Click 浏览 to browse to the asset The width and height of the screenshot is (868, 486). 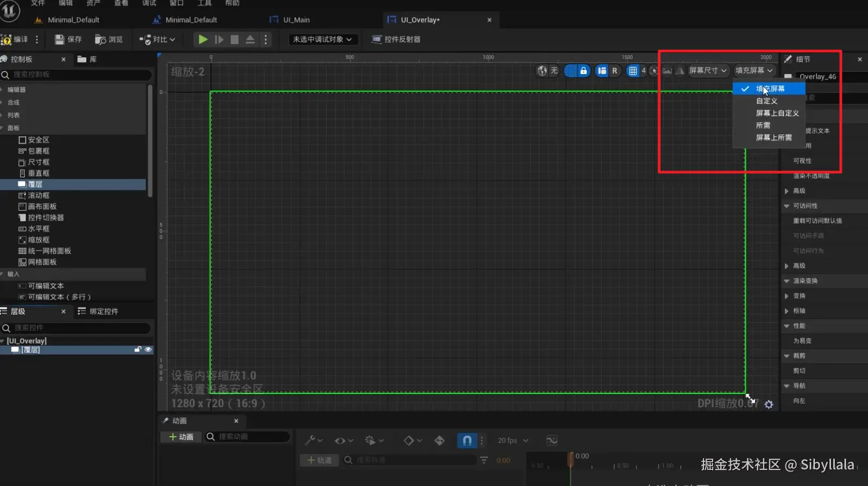109,40
